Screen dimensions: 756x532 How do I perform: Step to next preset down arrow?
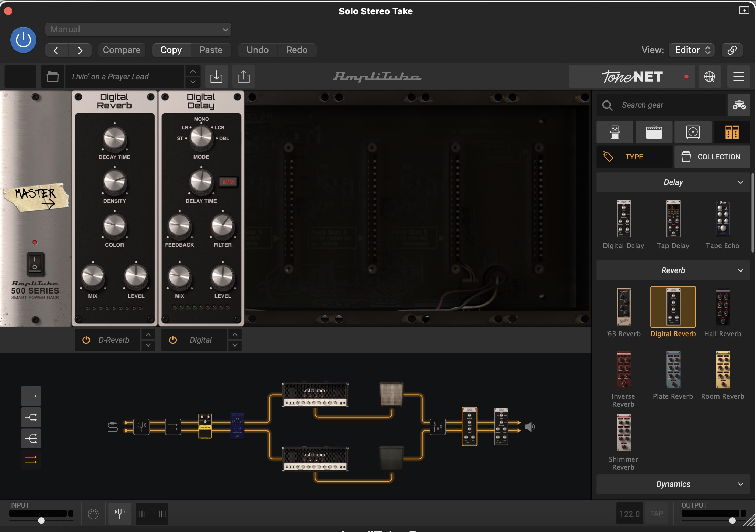click(193, 82)
